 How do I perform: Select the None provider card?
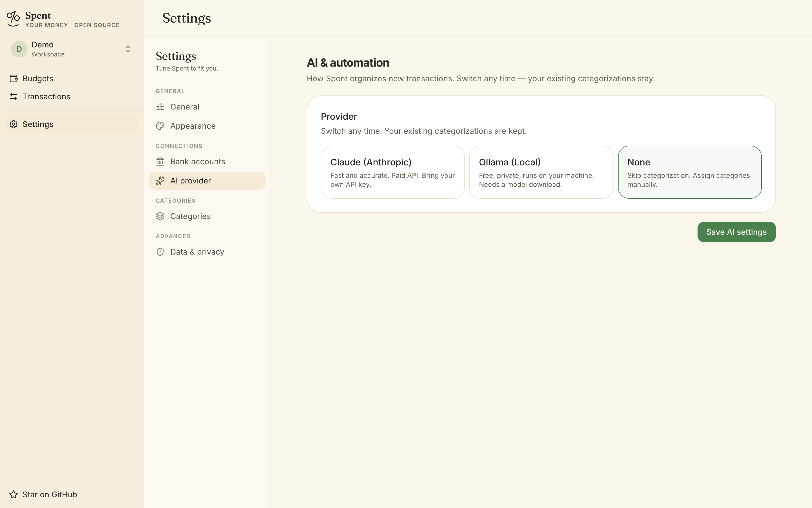pyautogui.click(x=690, y=172)
